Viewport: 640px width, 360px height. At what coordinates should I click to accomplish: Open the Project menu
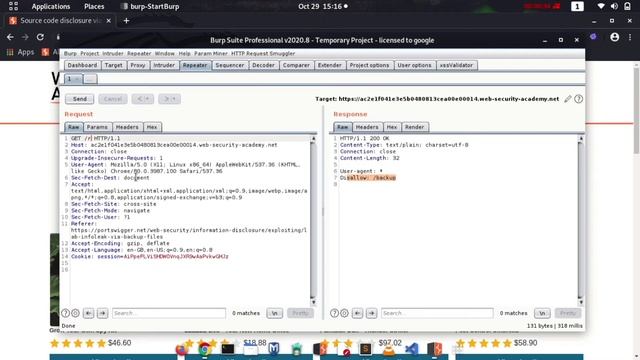point(89,53)
